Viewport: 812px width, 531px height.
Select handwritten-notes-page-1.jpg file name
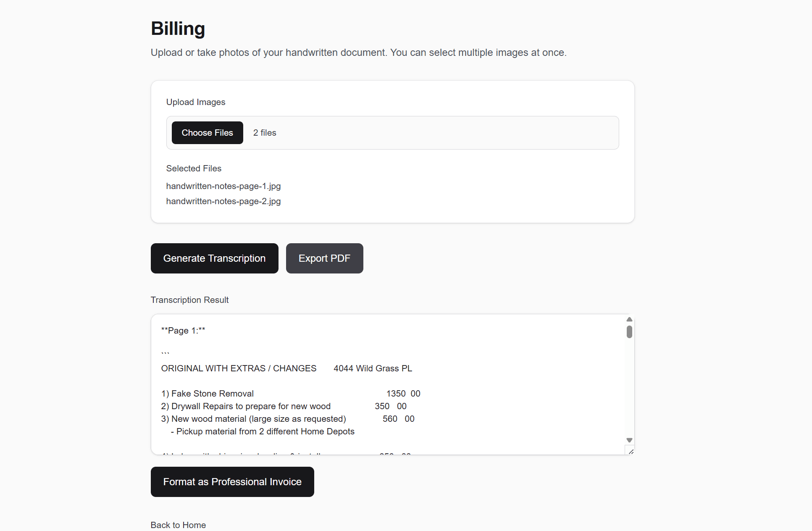pos(223,186)
